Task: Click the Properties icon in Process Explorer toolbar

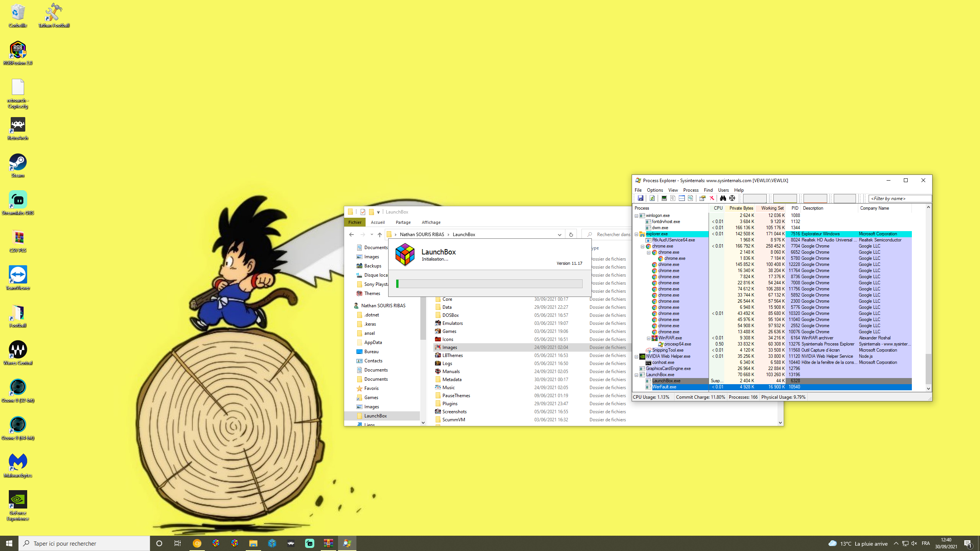Action: (702, 198)
